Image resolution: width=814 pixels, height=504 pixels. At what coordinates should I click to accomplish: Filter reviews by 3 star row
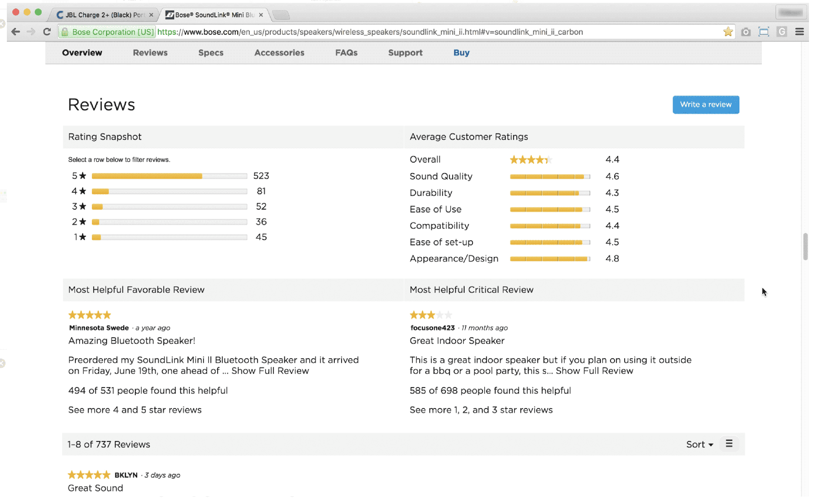tap(170, 207)
